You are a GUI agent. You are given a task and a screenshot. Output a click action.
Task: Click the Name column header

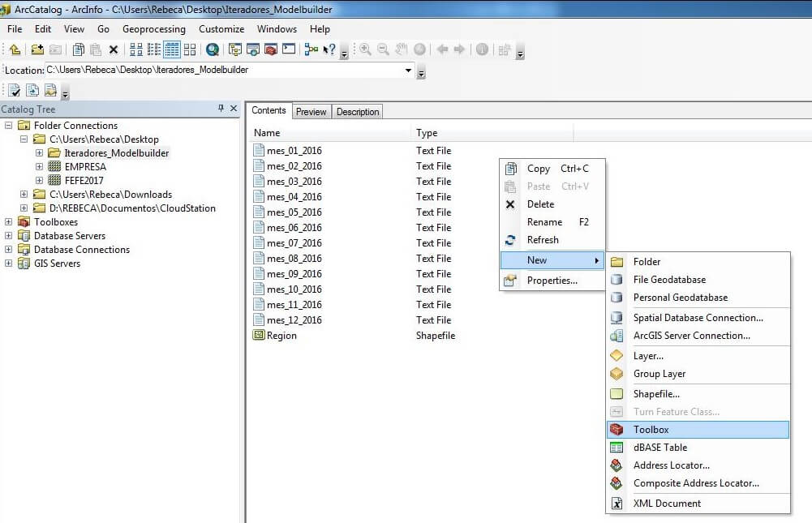click(x=267, y=133)
